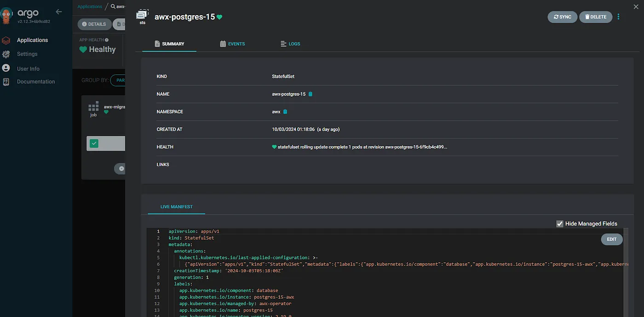
Task: Switch to the Logs tab
Action: tap(290, 44)
